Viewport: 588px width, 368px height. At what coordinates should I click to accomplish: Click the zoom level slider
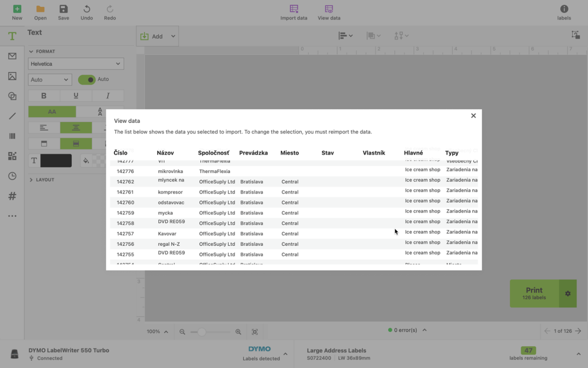210,332
